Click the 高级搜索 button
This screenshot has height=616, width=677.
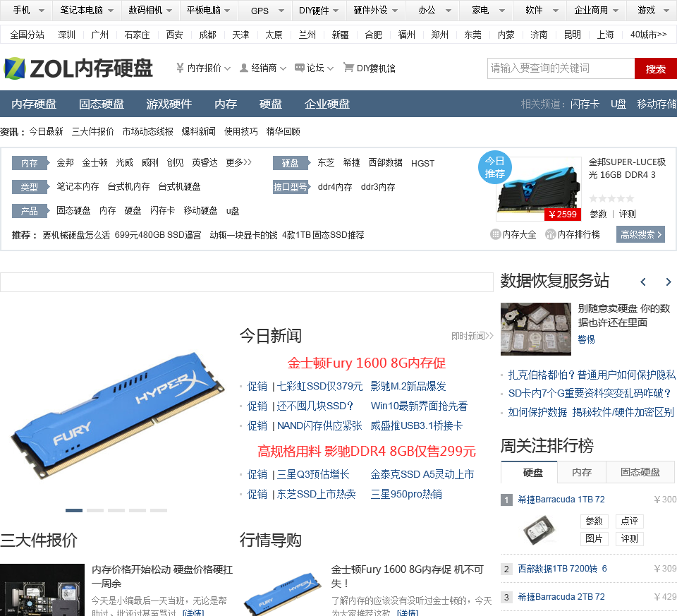[x=640, y=234]
